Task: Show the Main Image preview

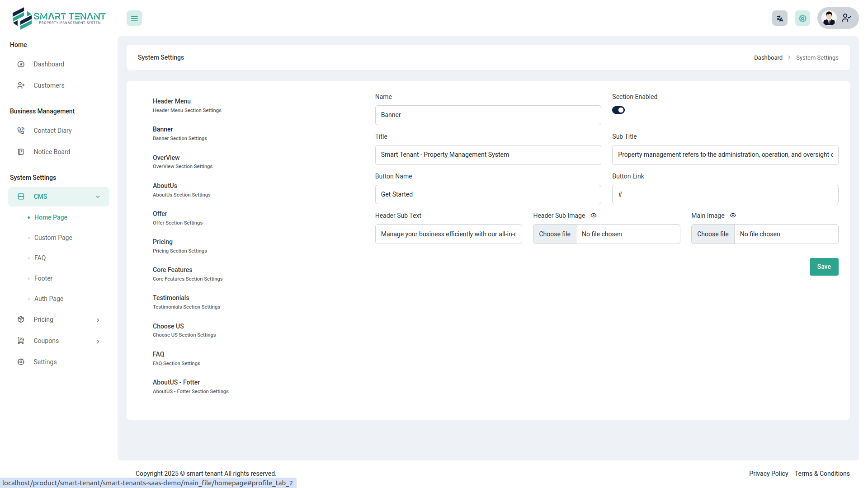Action: pos(733,216)
